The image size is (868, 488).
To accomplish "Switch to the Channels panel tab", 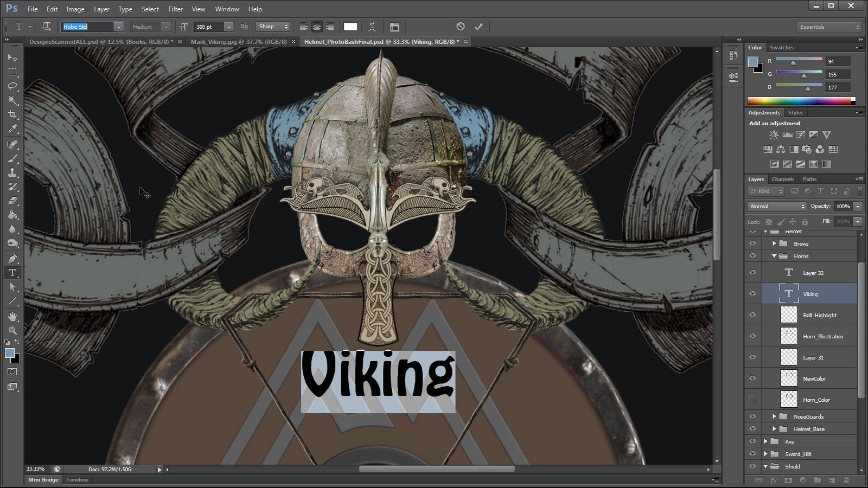I will pyautogui.click(x=782, y=179).
